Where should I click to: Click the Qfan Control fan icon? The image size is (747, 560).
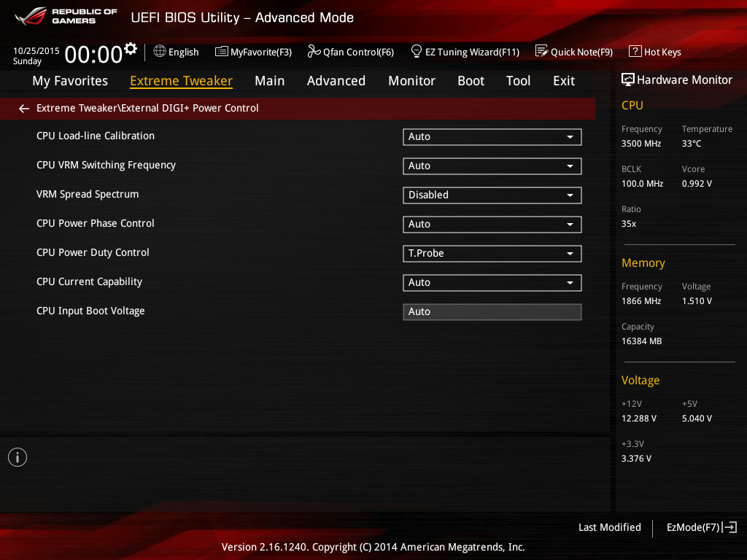pyautogui.click(x=314, y=51)
